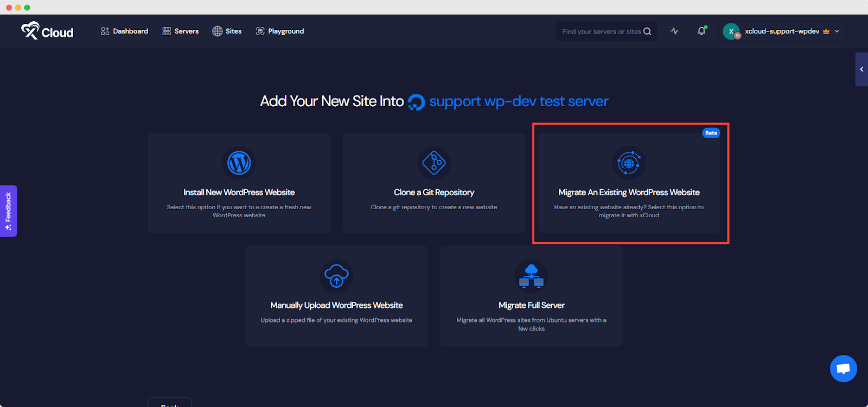The image size is (868, 407).
Task: Click the Git repository icon
Action: [x=434, y=163]
